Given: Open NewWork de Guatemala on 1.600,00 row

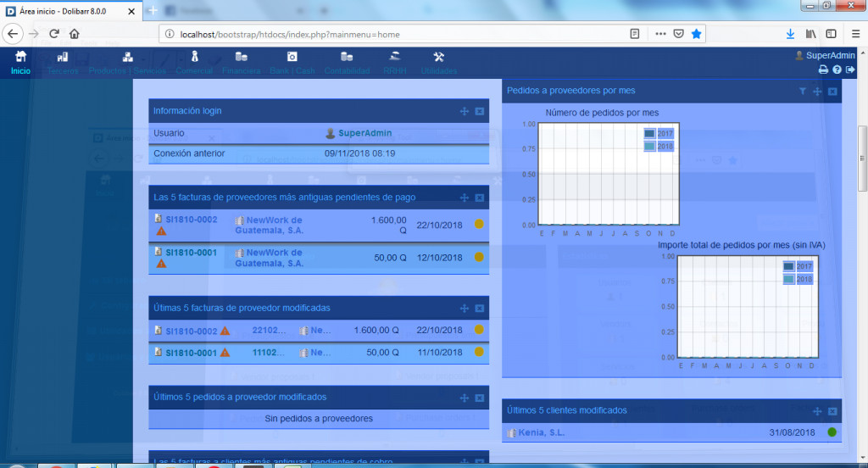Looking at the screenshot, I should (x=269, y=225).
